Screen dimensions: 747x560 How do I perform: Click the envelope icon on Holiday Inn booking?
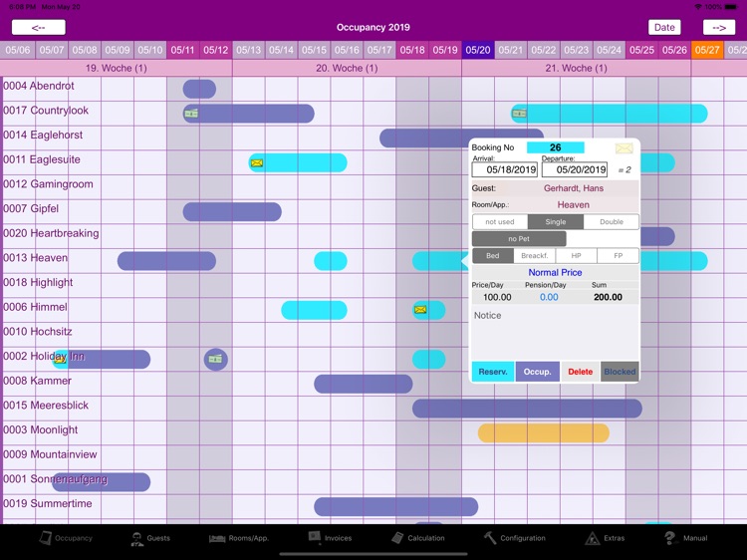coord(60,359)
